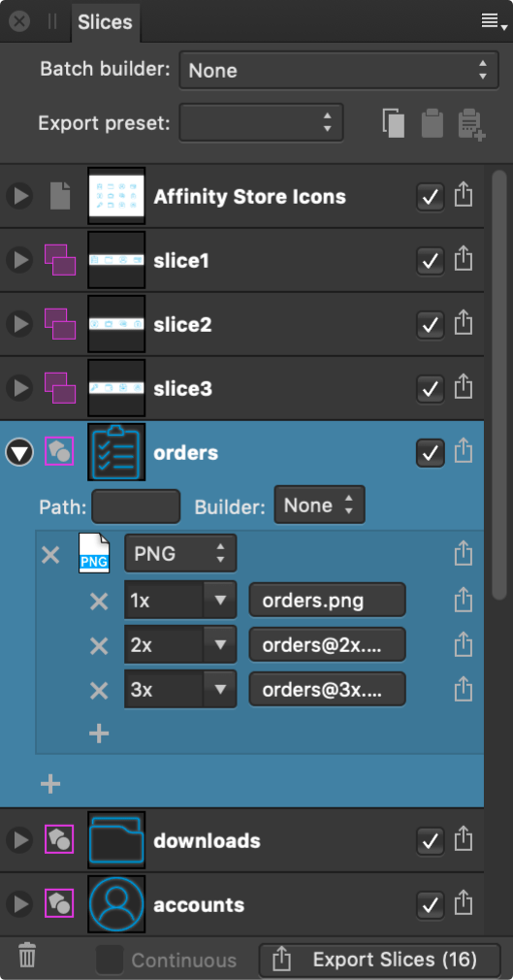Screen dimensions: 513x980
Task: Click the Path input field
Action: [136, 506]
